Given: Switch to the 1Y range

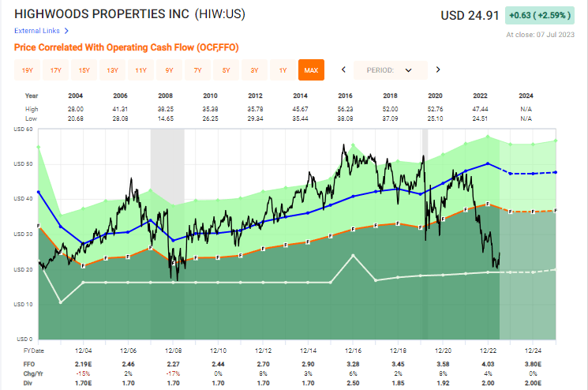Looking at the screenshot, I should coord(283,70).
